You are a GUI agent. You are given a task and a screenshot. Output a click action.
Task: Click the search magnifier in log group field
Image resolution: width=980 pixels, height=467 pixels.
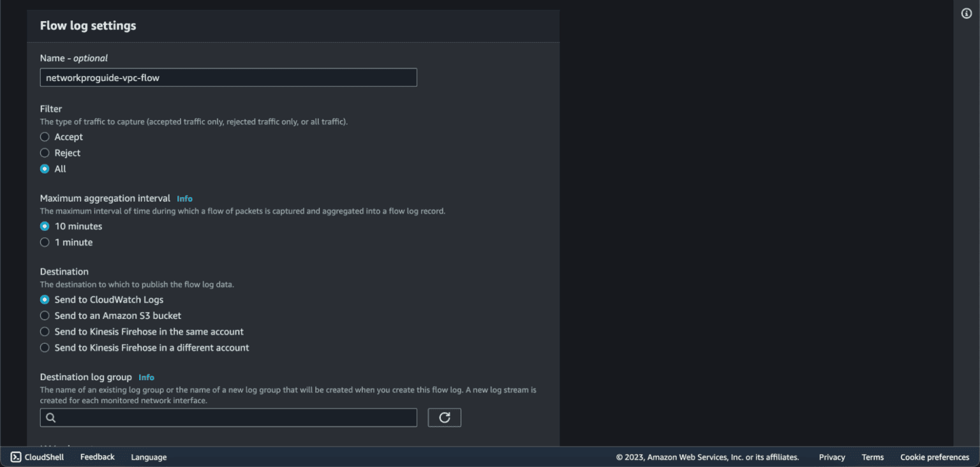click(51, 418)
